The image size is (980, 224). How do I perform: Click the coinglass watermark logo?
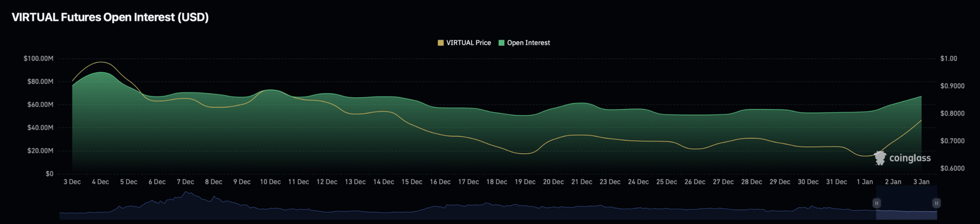tap(880, 158)
